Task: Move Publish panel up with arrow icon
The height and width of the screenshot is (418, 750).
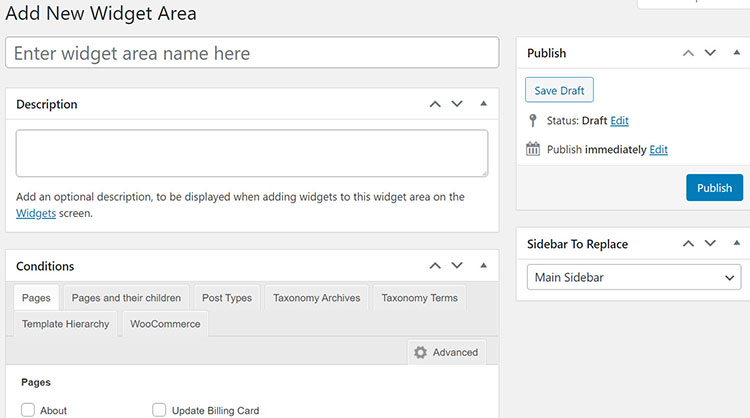Action: (x=688, y=53)
